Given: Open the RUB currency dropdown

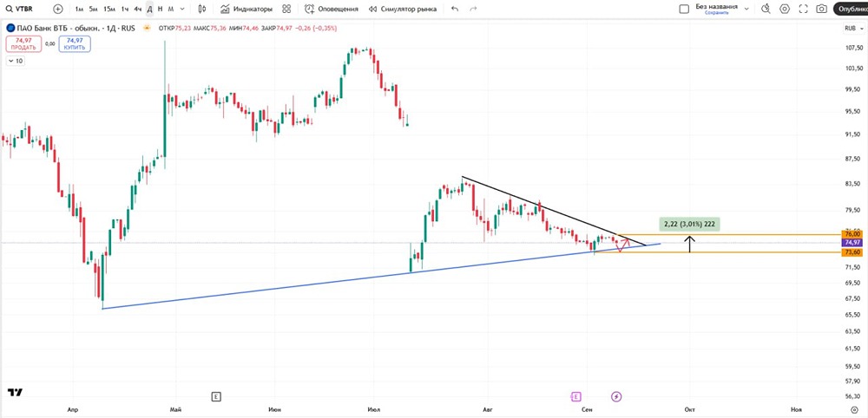Looking at the screenshot, I should [852, 29].
